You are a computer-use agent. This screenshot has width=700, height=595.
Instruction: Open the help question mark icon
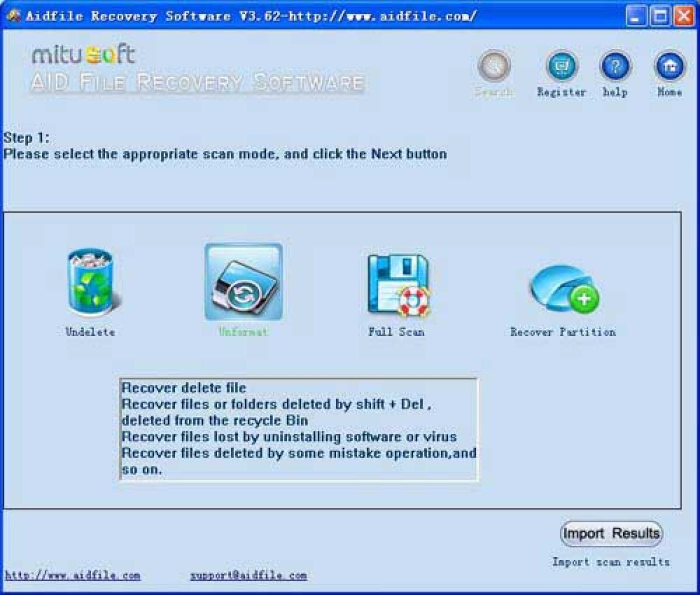click(615, 66)
